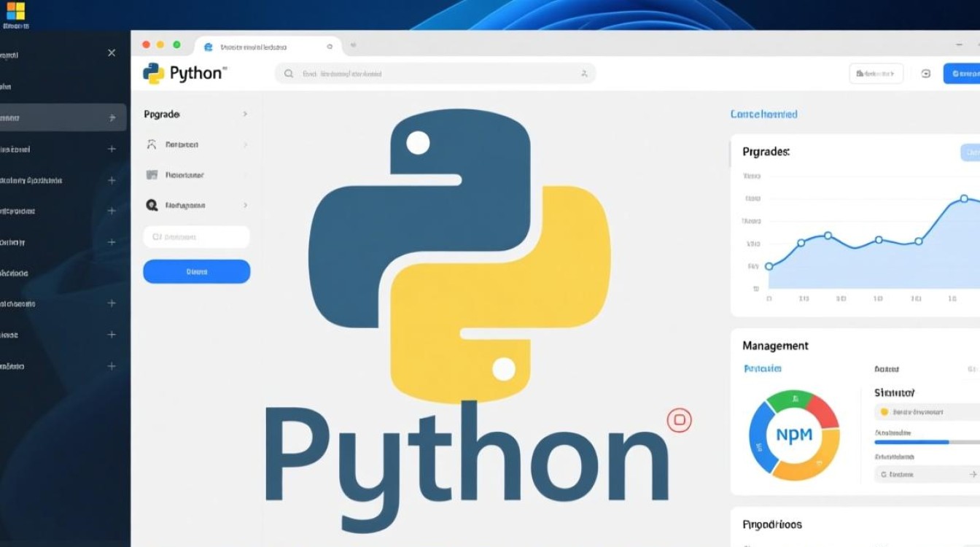Click the Windows logo icon in the top-left corner

coord(16,11)
